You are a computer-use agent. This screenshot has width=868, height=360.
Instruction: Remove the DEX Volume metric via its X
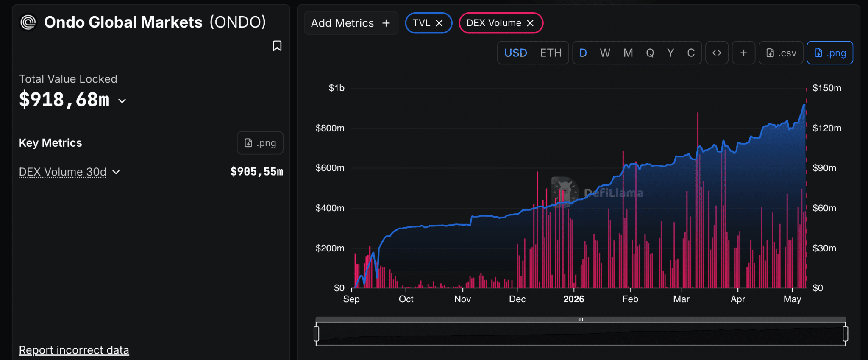pos(530,23)
